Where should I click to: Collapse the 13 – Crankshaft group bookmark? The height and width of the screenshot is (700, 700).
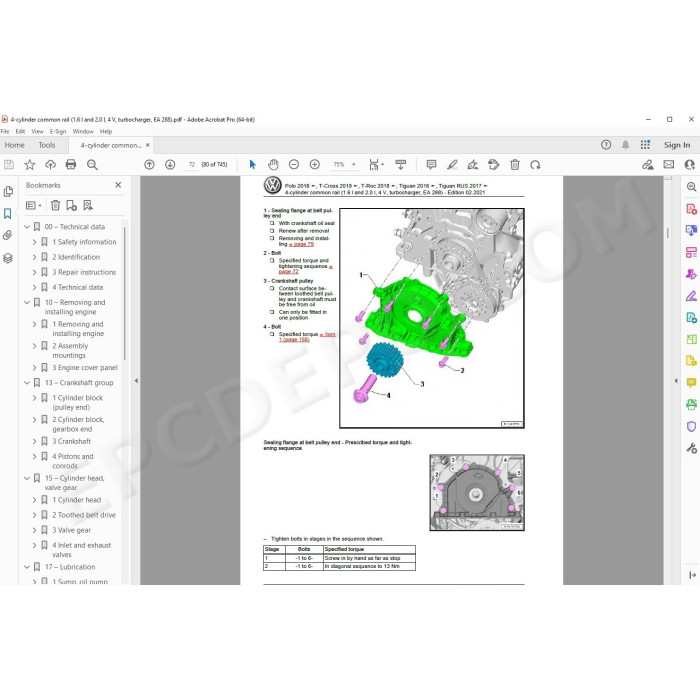coord(27,383)
